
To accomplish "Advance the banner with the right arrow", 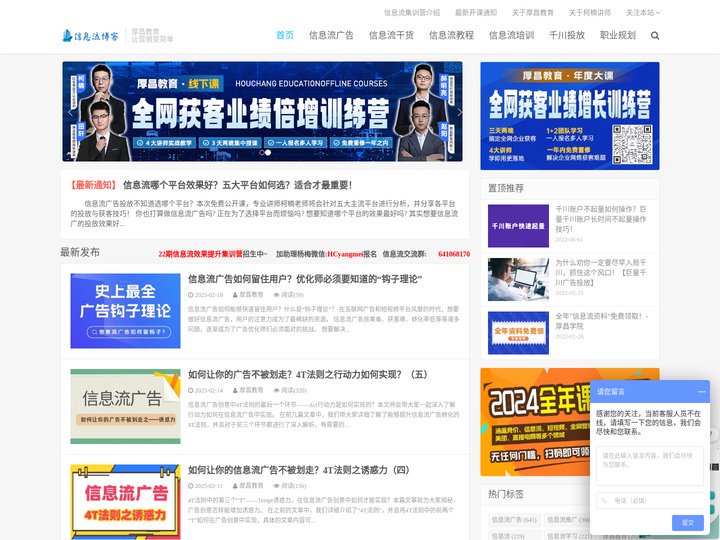I will [459, 112].
